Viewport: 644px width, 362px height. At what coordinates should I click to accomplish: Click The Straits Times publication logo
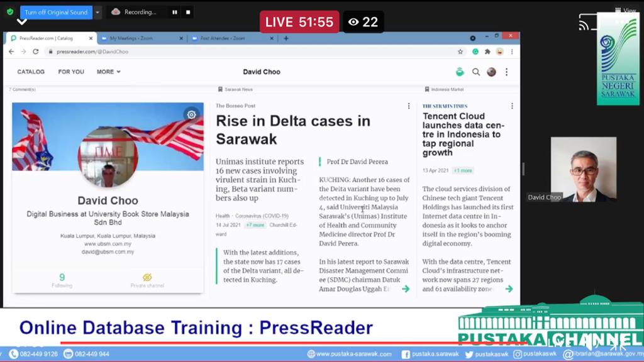[x=445, y=106]
